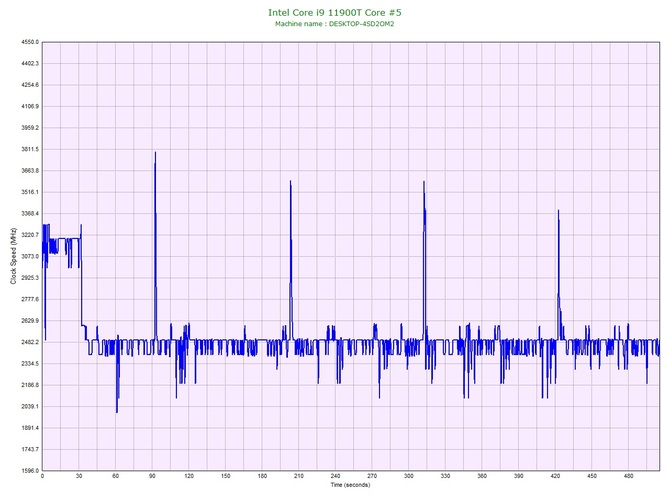Click the 390 tick label on the time axis
The height and width of the screenshot is (502, 670).
[519, 476]
